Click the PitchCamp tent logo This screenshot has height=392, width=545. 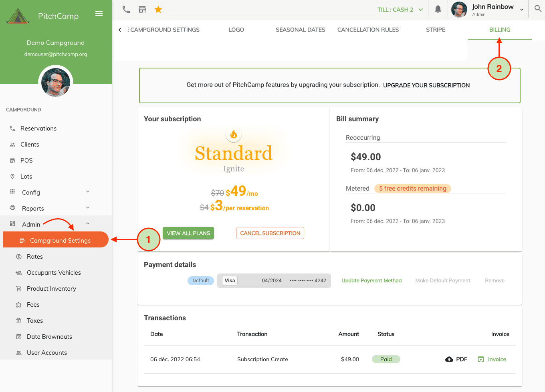pos(18,16)
